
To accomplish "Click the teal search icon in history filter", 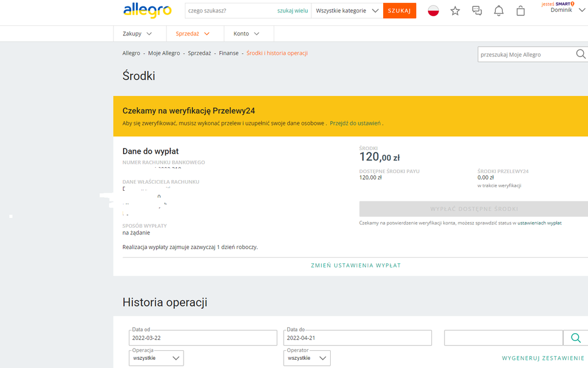I will [576, 338].
